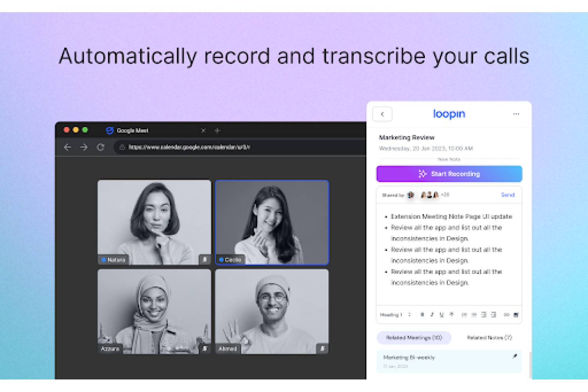Click the meeting date Wednesday 20 Jan 2023
This screenshot has width=588, height=392.
(426, 149)
